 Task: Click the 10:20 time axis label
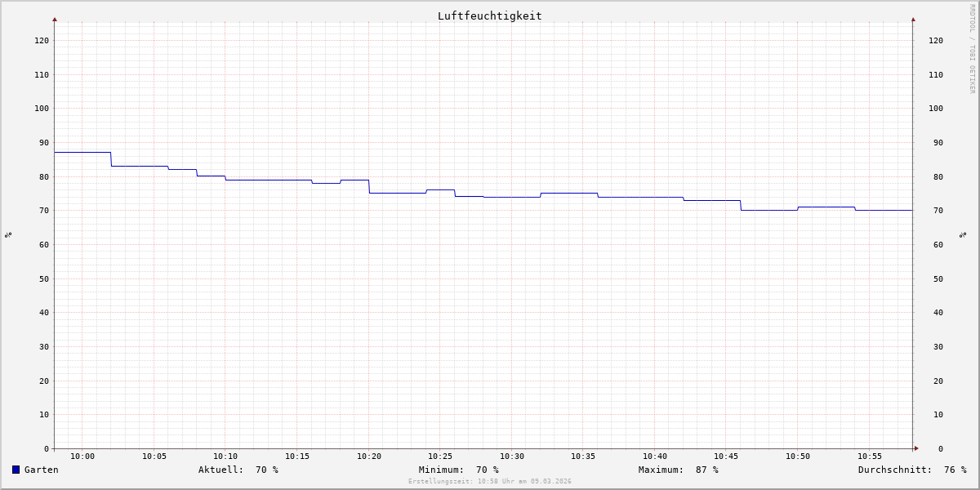click(369, 457)
